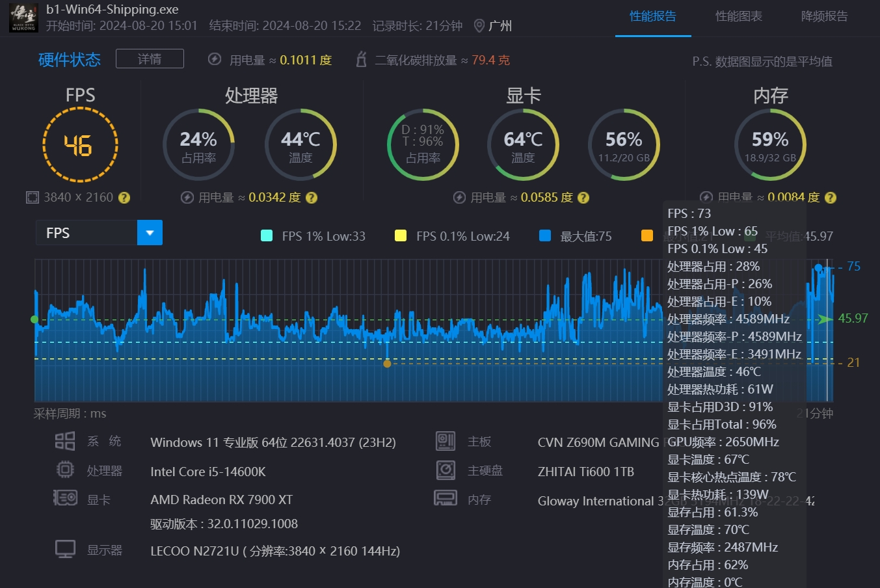The height and width of the screenshot is (588, 880).
Task: Click the location pin icon beside 广州
Action: pyautogui.click(x=479, y=26)
